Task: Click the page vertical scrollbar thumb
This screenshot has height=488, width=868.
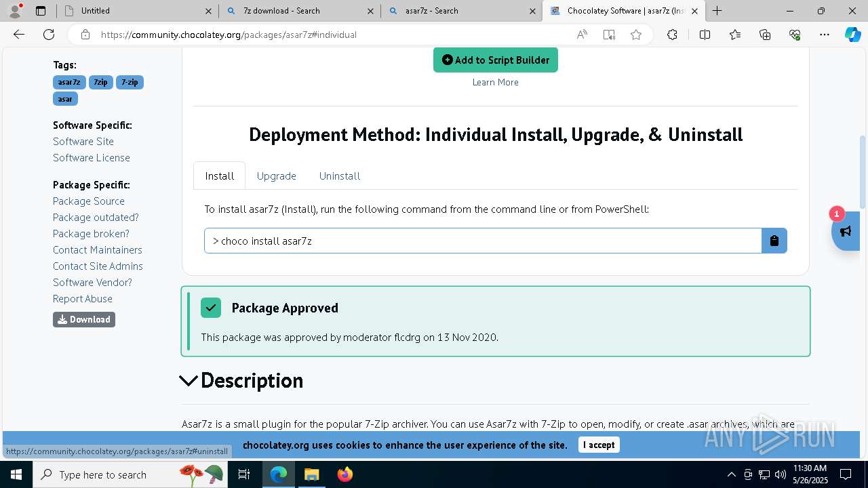Action: (863, 172)
